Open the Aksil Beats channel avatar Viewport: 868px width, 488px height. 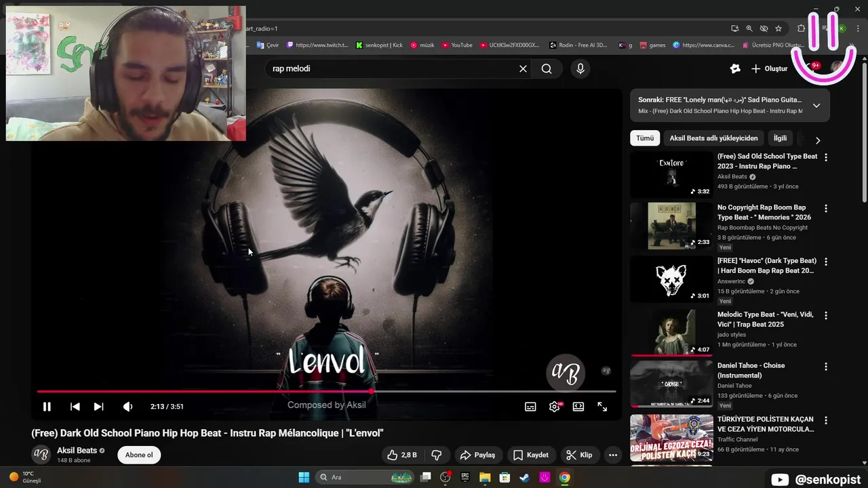[41, 455]
